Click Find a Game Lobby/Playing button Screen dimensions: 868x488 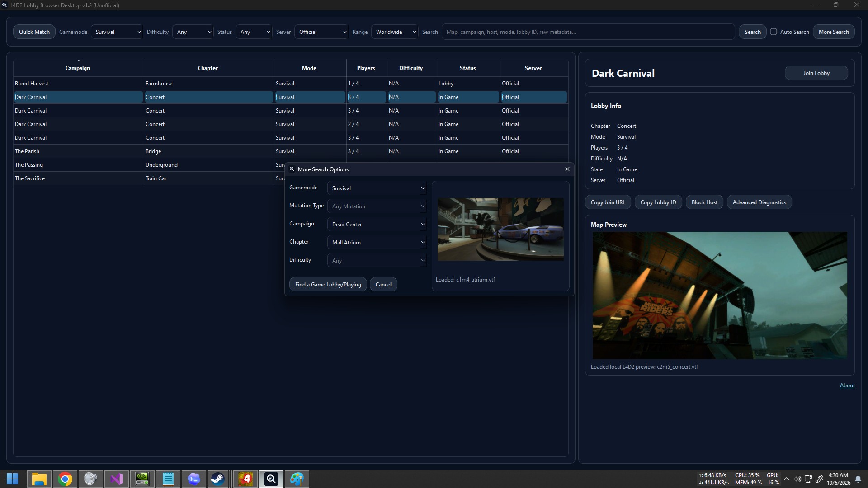[x=328, y=284]
